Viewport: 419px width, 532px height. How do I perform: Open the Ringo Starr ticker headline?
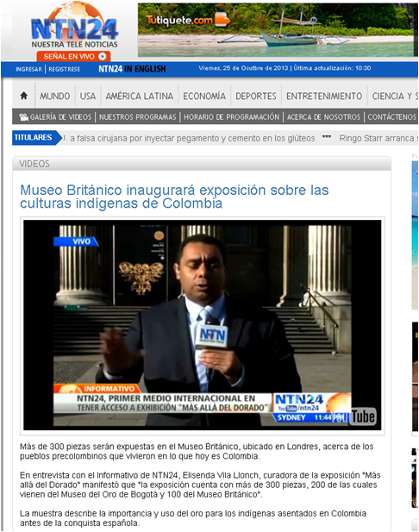pyautogui.click(x=378, y=139)
